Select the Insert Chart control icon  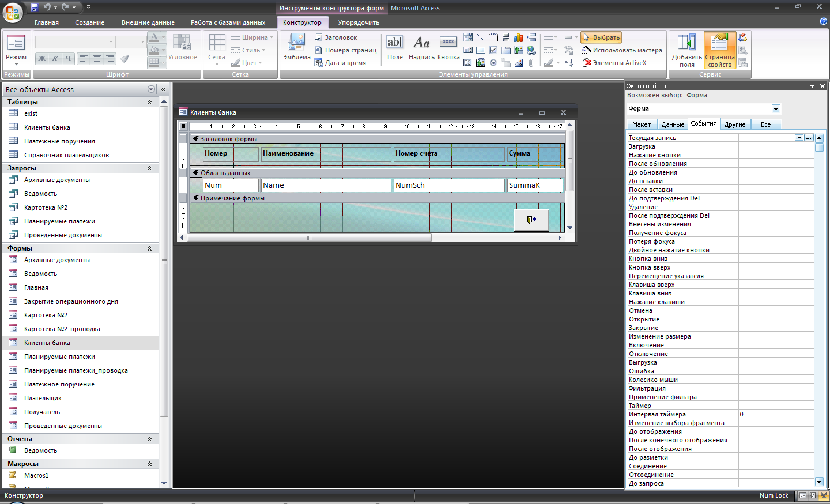click(519, 37)
